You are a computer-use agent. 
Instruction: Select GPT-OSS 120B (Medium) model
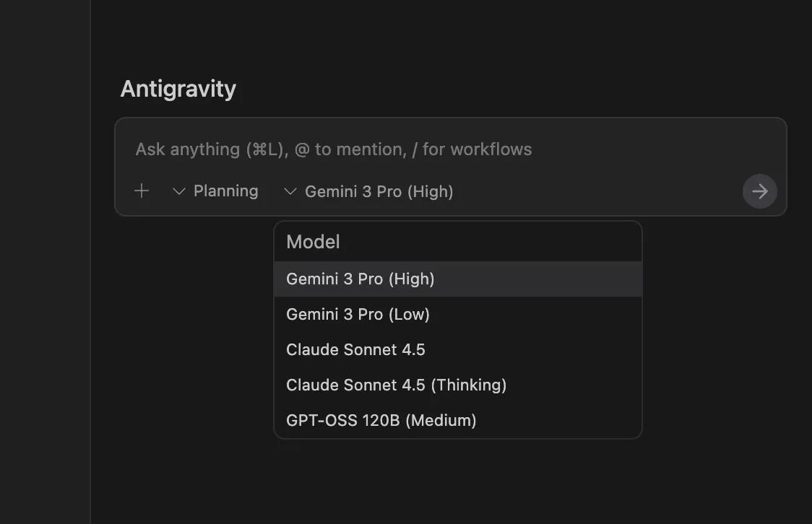point(381,421)
